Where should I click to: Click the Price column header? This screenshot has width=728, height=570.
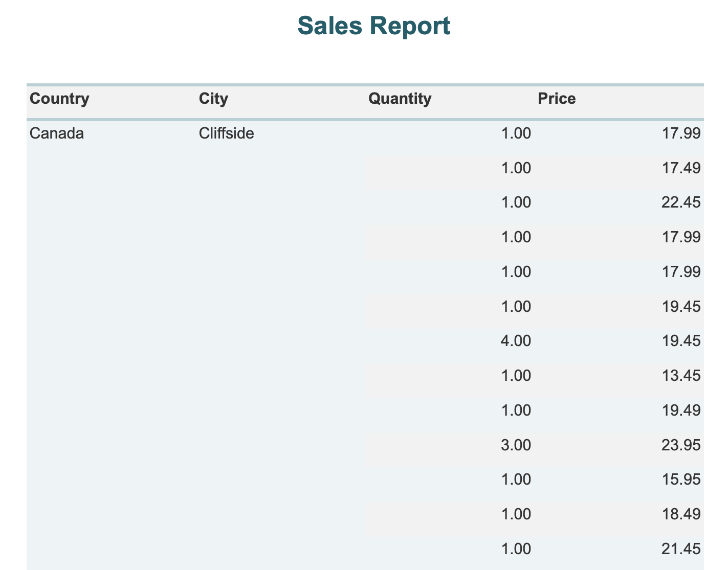pyautogui.click(x=557, y=98)
